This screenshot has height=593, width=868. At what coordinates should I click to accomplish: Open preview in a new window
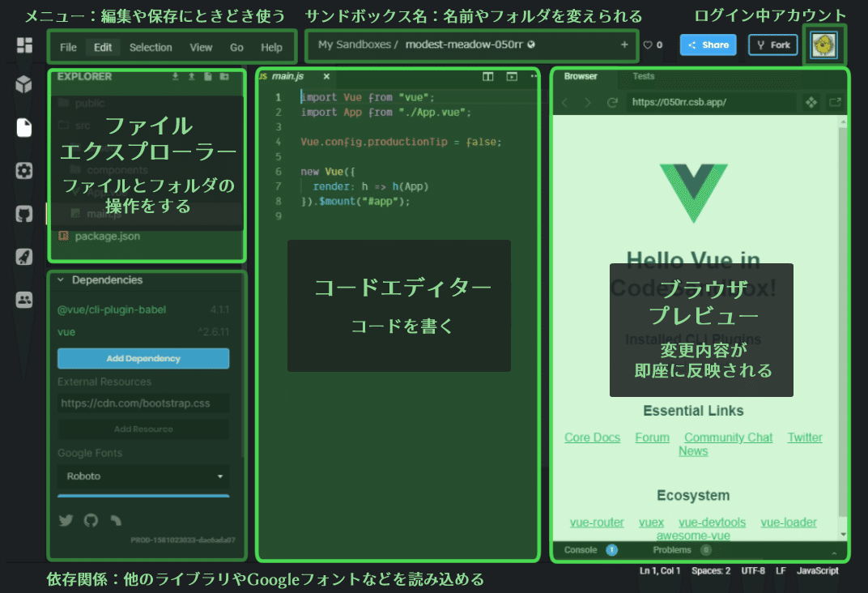[836, 103]
